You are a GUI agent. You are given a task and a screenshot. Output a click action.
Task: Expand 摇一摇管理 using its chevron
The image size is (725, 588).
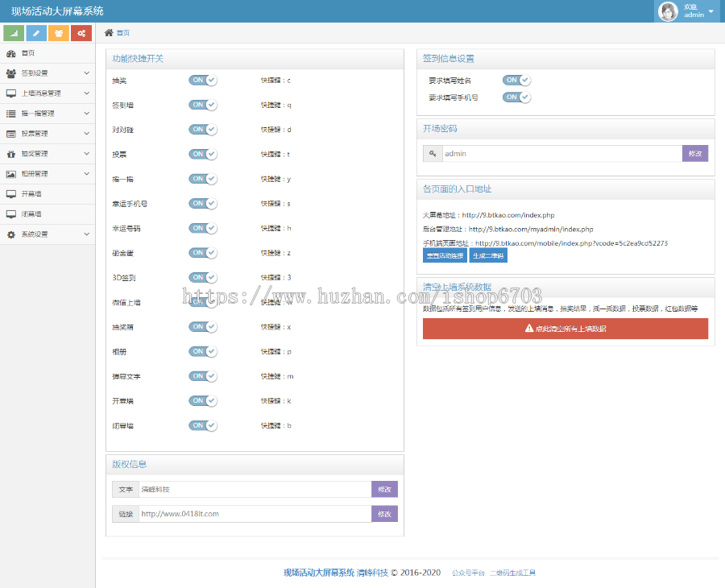tap(86, 114)
